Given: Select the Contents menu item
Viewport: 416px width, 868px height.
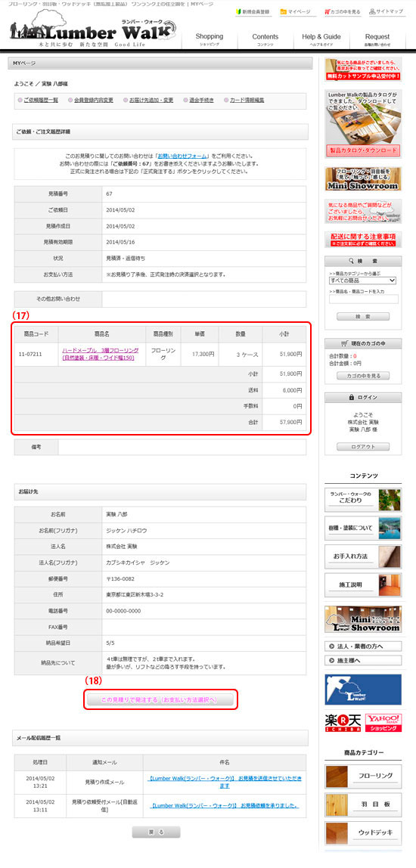Looking at the screenshot, I should [x=265, y=39].
